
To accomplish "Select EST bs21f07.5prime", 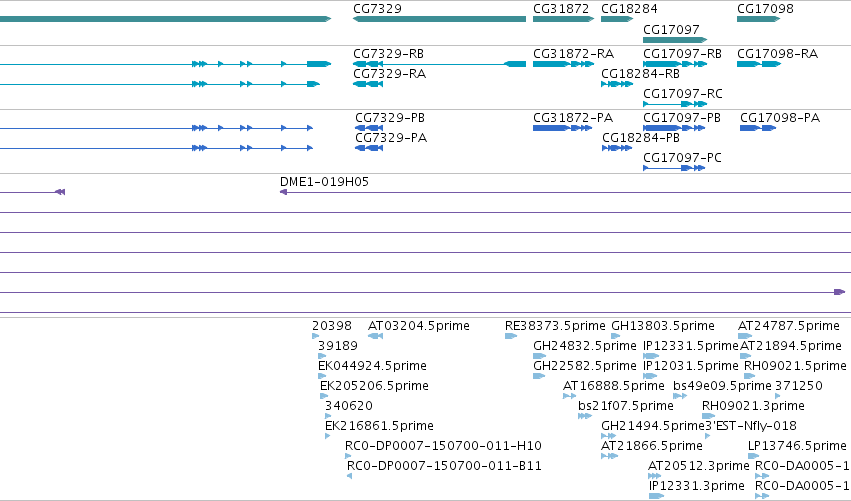I will click(585, 416).
